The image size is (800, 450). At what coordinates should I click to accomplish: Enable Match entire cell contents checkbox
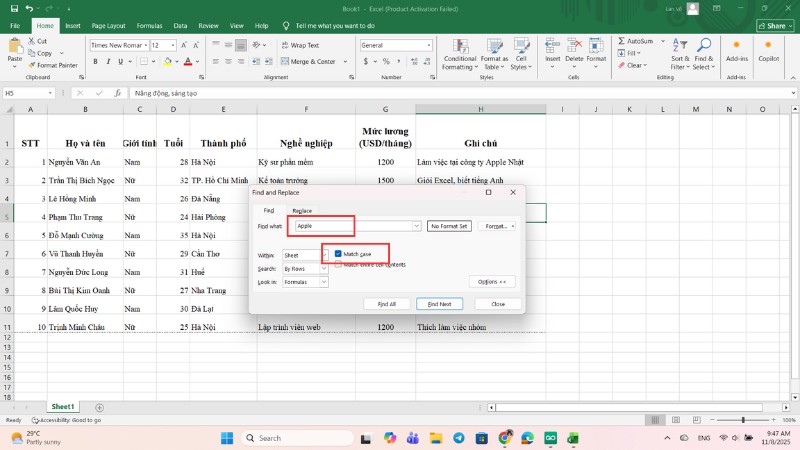pyautogui.click(x=339, y=264)
